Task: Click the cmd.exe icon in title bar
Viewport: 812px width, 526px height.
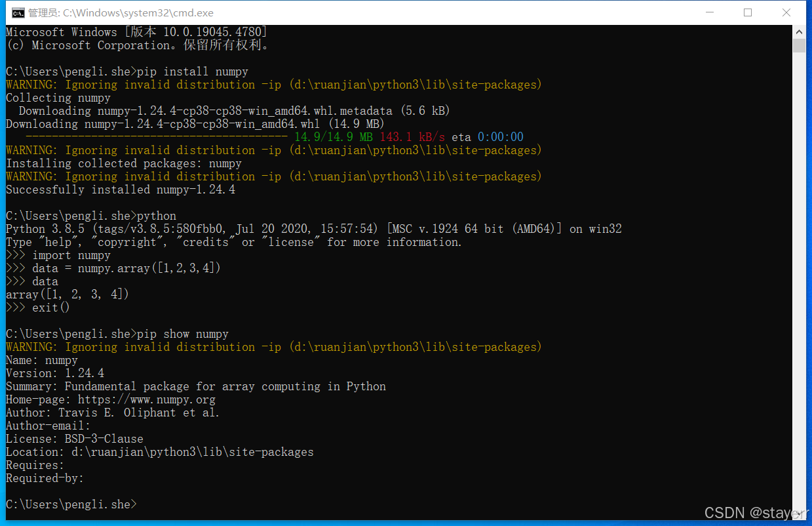Action: 18,12
